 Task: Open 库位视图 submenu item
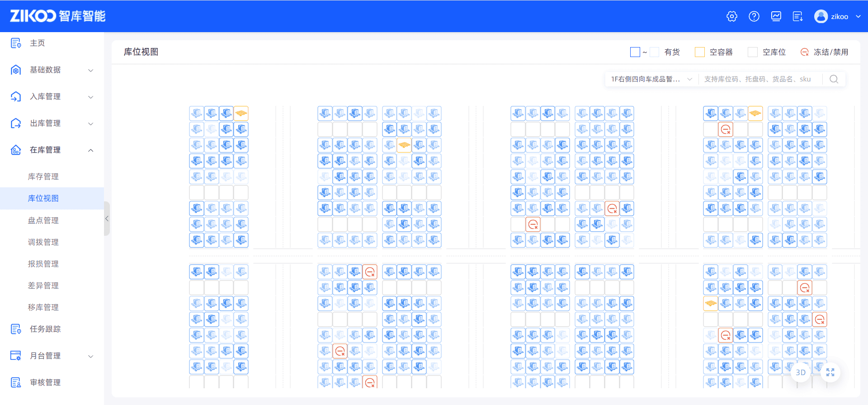tap(43, 198)
